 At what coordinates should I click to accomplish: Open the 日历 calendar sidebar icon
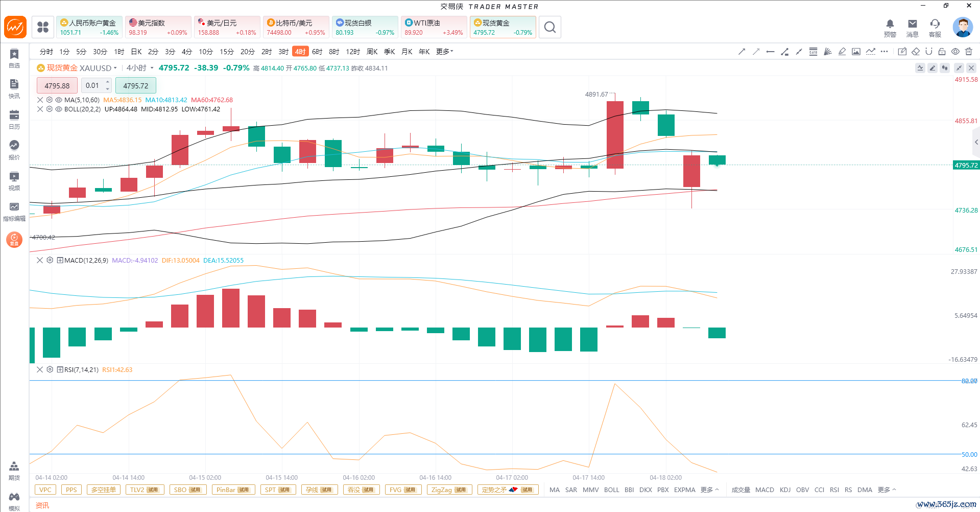(x=14, y=119)
